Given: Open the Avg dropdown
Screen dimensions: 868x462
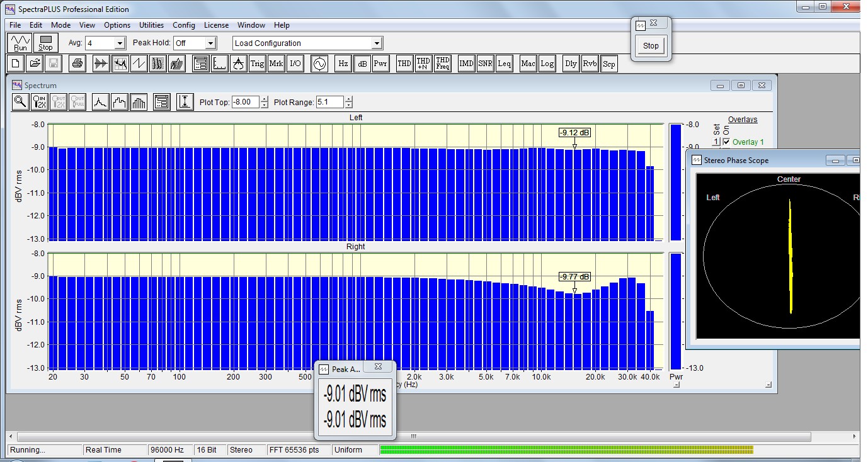Looking at the screenshot, I should 120,43.
